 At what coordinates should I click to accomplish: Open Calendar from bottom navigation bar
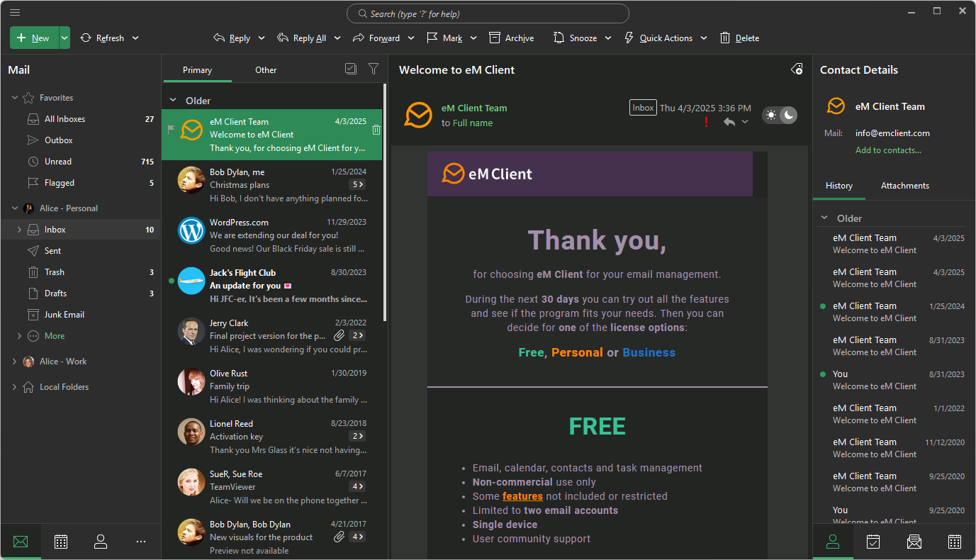61,542
